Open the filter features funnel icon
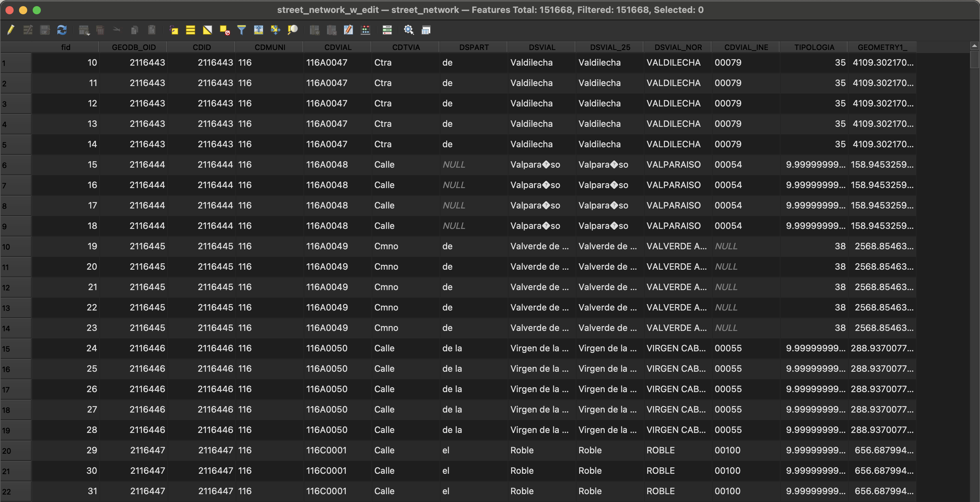Image resolution: width=980 pixels, height=502 pixels. coord(241,30)
